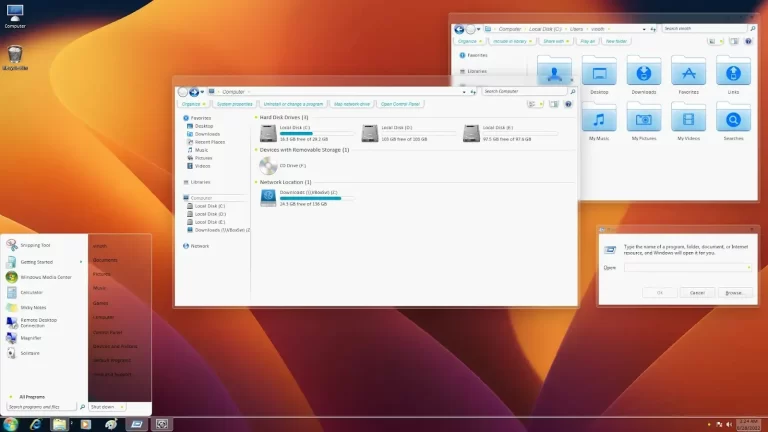The width and height of the screenshot is (768, 432).
Task: Open Include in library dropdown
Action: [512, 42]
